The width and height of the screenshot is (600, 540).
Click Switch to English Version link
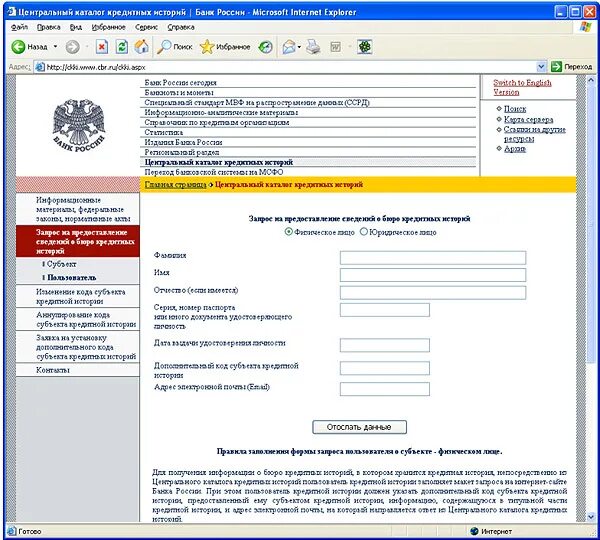[522, 87]
